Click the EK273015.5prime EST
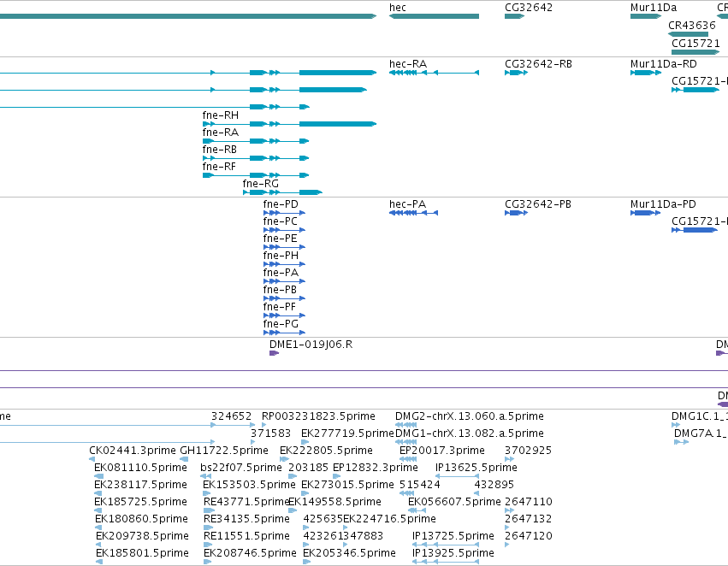 [305, 493]
